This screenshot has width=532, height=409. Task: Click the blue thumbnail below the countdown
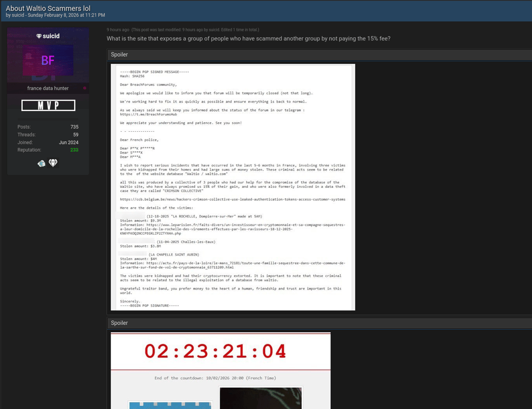click(x=170, y=405)
